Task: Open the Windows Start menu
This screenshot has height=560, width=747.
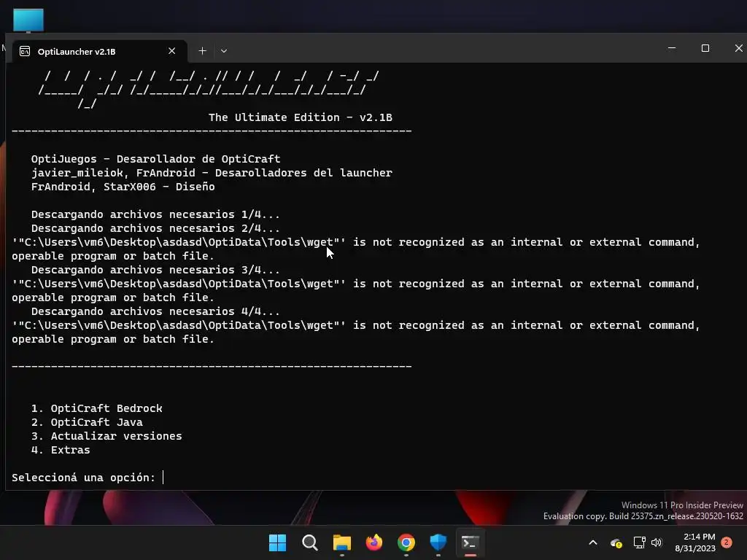Action: pos(277,542)
